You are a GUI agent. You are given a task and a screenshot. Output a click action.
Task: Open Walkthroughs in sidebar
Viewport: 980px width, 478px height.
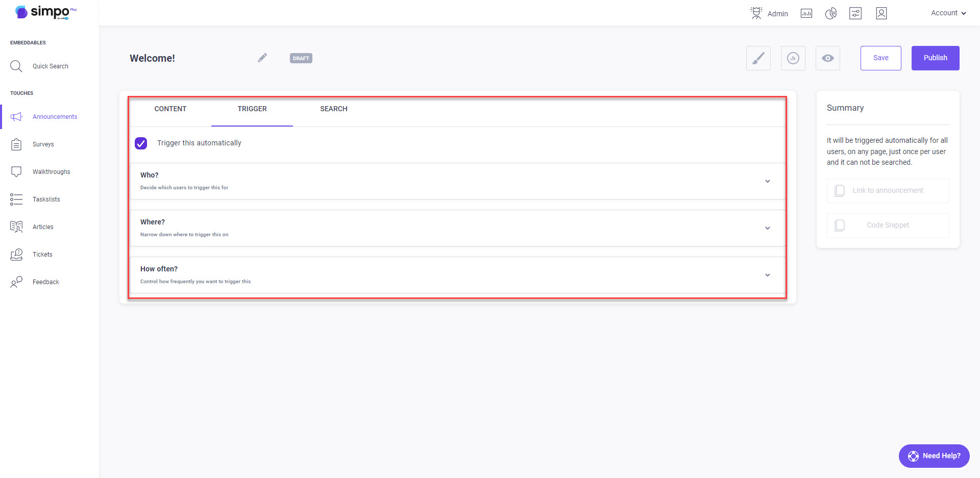52,172
